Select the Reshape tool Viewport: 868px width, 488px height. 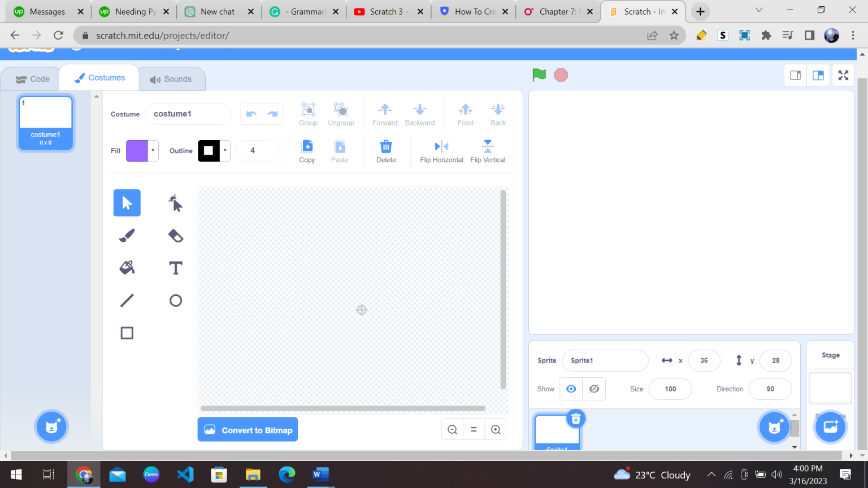(x=175, y=203)
